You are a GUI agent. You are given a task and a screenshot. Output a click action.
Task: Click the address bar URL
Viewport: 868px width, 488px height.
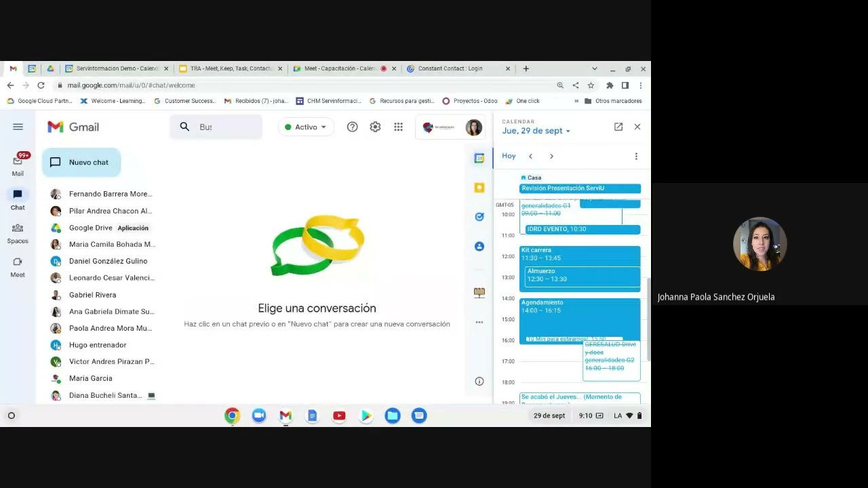pos(131,85)
